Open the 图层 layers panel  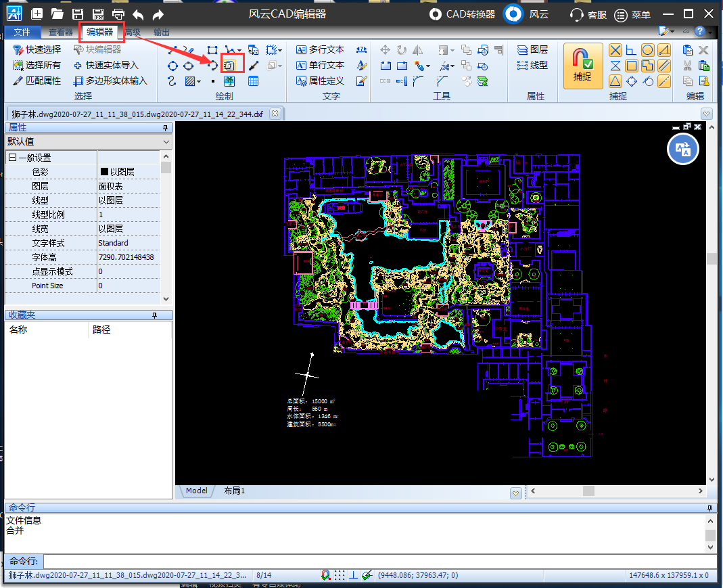click(x=532, y=49)
